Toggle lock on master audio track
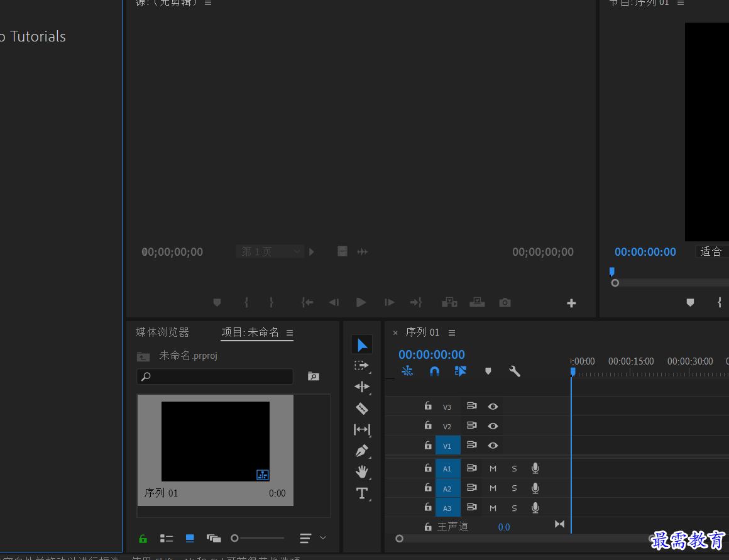The height and width of the screenshot is (560, 729). [428, 527]
